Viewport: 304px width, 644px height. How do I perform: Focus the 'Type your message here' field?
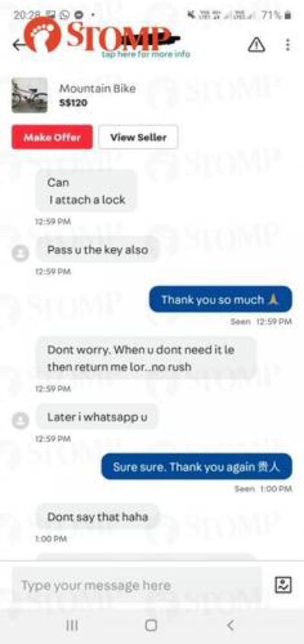137,585
